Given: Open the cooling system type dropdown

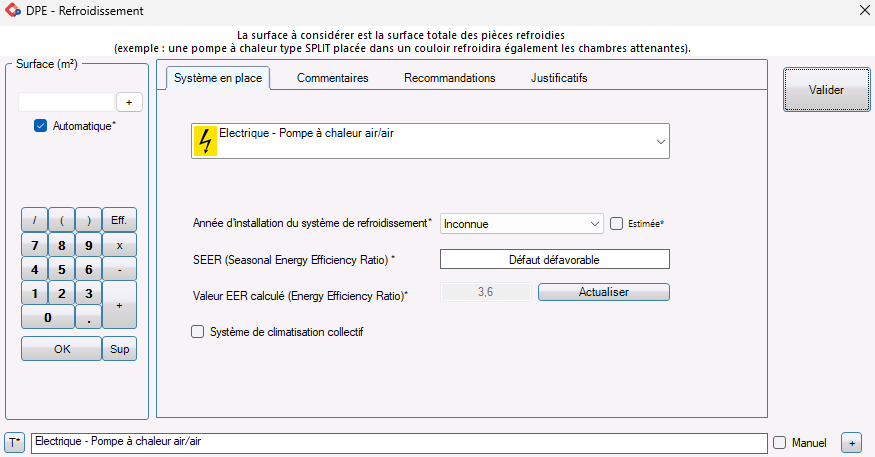Looking at the screenshot, I should pyautogui.click(x=660, y=143).
